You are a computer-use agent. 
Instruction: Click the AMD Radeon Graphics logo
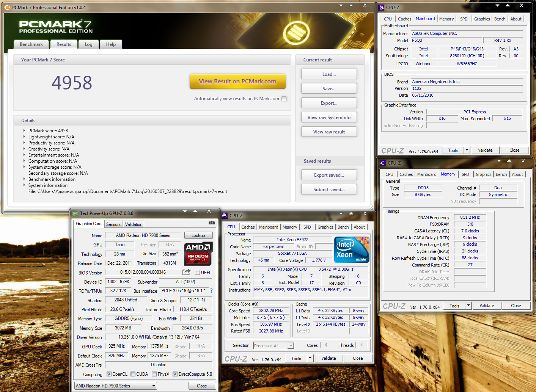pos(198,253)
